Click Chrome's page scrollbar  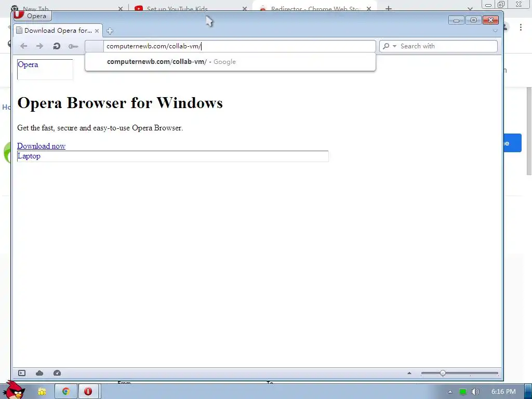pos(528,131)
